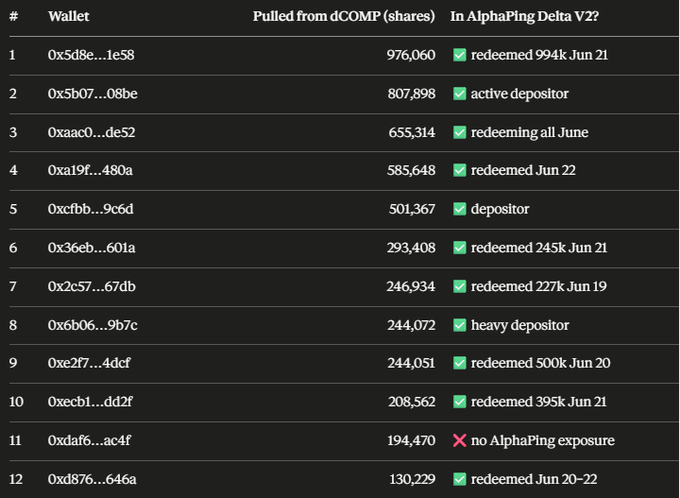Click check icon beside redeemed 395k Jun 21
Screen dimensions: 680x498
tap(459, 402)
